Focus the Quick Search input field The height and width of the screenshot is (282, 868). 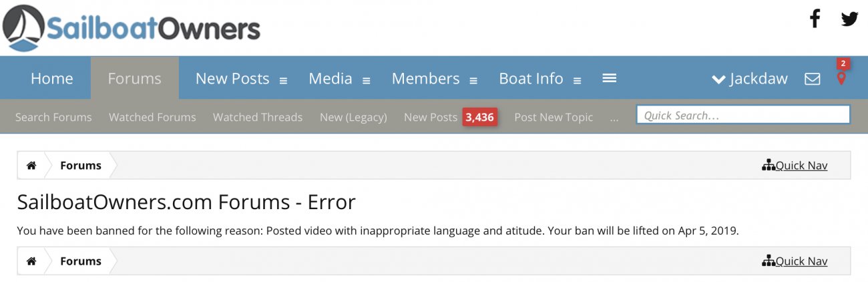tap(743, 115)
